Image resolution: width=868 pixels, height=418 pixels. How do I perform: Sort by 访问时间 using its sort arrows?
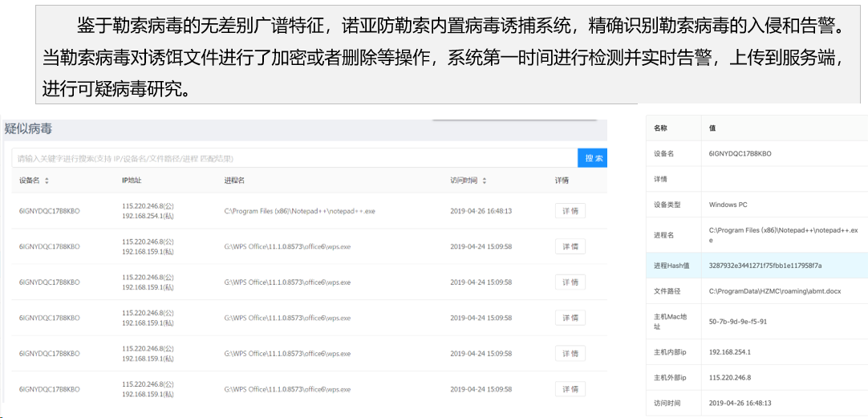[485, 181]
